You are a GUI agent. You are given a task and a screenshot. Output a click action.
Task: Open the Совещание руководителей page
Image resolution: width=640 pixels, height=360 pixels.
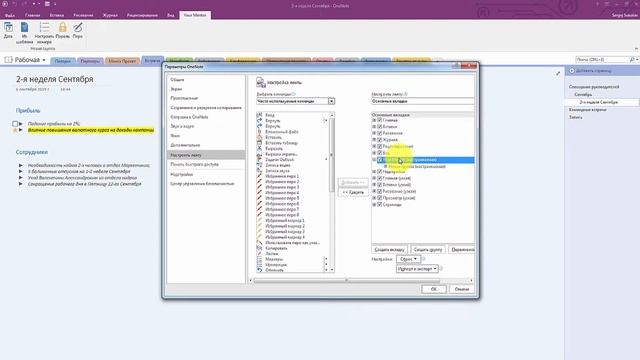point(594,87)
